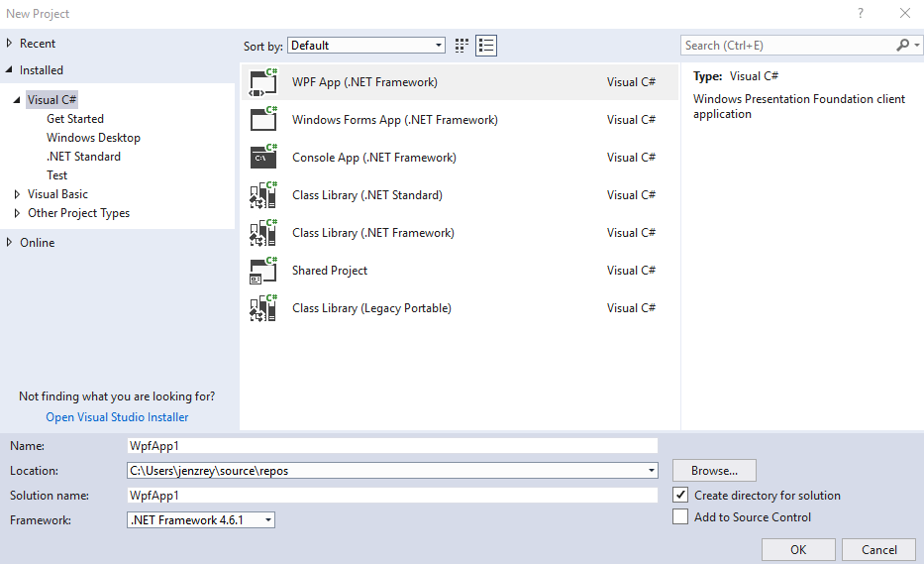Expand the Online section
Screen dimensions: 924x564
9,243
